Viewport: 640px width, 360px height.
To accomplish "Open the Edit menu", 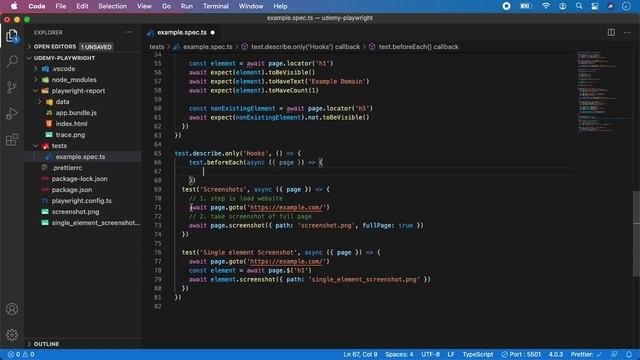I will [x=82, y=6].
